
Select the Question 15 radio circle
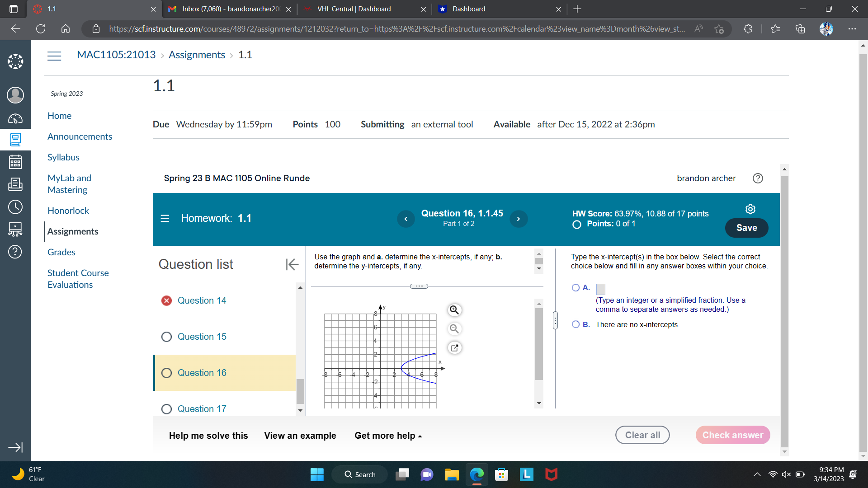(166, 337)
